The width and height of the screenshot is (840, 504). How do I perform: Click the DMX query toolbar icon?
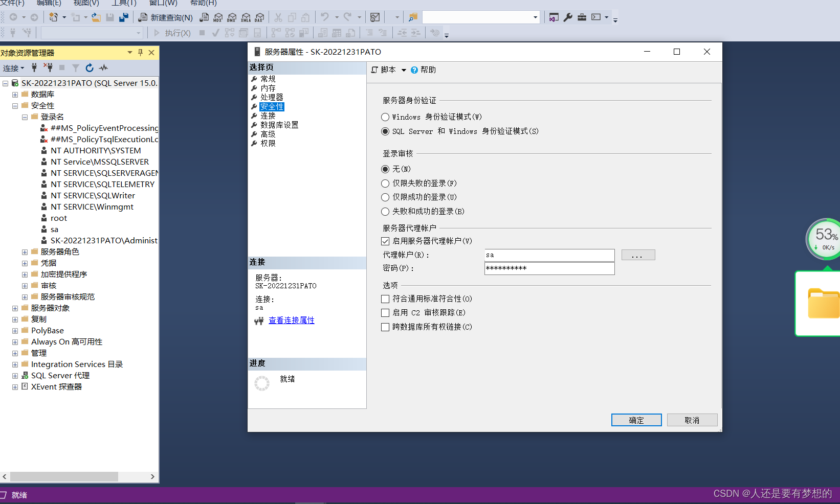(232, 17)
